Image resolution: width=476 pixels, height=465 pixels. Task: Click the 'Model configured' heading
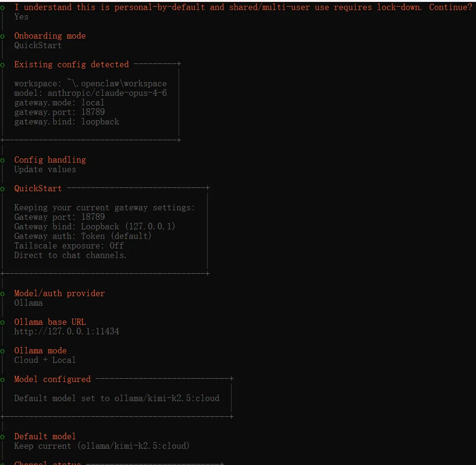coord(52,379)
